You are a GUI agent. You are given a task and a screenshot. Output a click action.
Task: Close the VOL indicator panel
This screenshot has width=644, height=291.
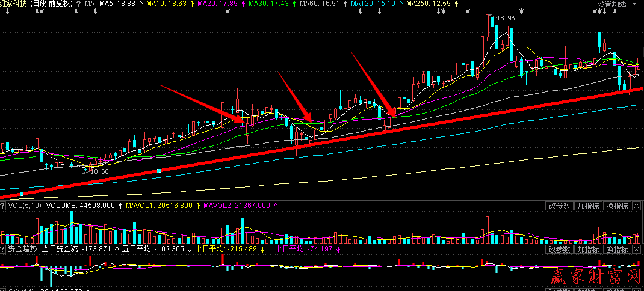pyautogui.click(x=637, y=206)
